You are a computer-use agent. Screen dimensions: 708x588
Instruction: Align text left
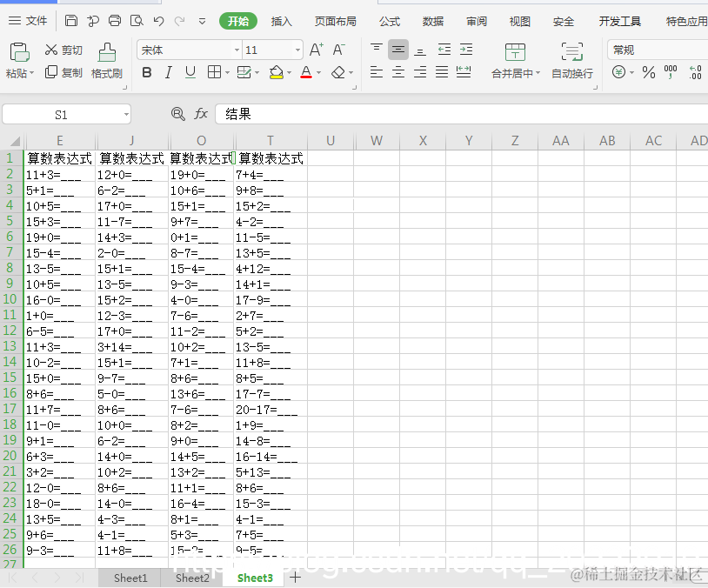click(x=376, y=72)
